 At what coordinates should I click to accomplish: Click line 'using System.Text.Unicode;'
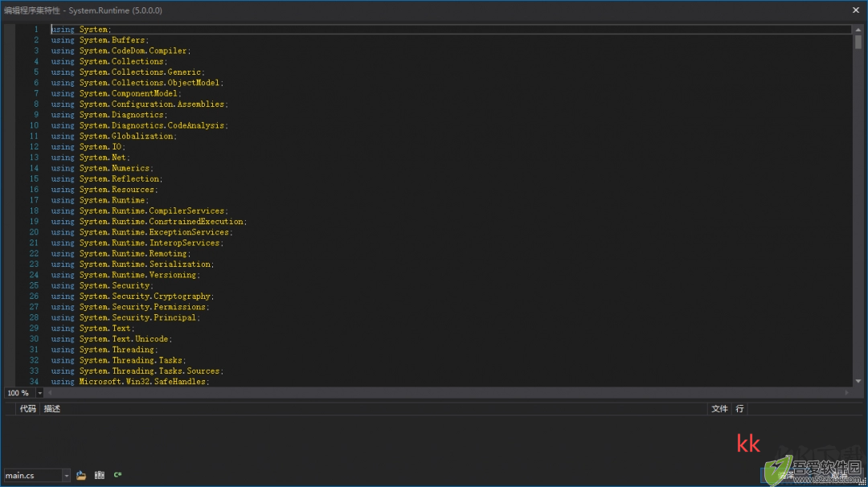pyautogui.click(x=112, y=338)
